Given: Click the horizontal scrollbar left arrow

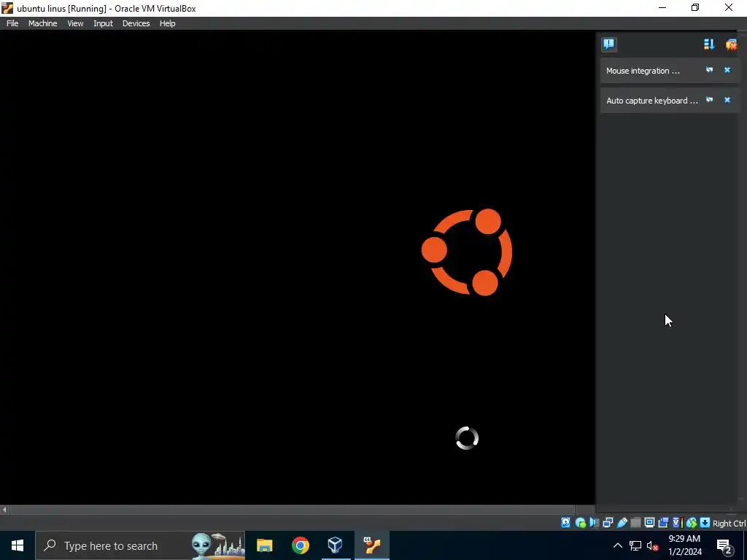Looking at the screenshot, I should [x=4, y=510].
